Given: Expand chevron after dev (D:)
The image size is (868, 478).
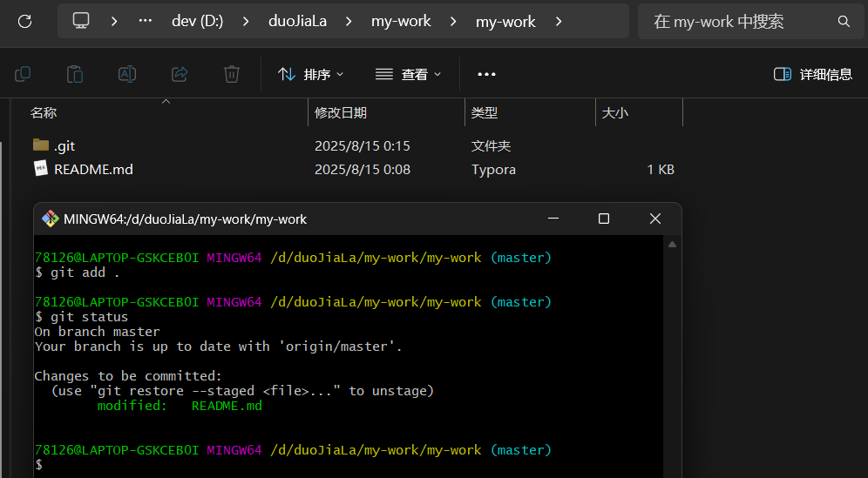Looking at the screenshot, I should 246,22.
